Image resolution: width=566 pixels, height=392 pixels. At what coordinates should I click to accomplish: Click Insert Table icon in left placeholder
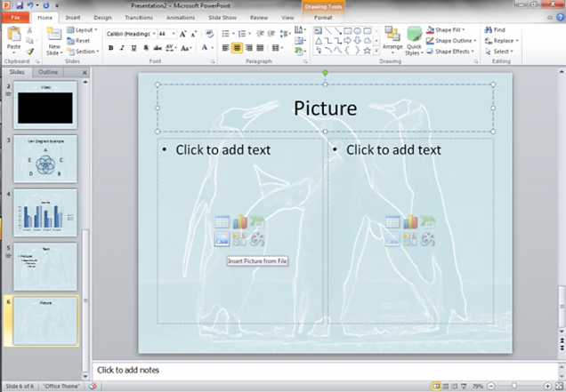(x=222, y=222)
